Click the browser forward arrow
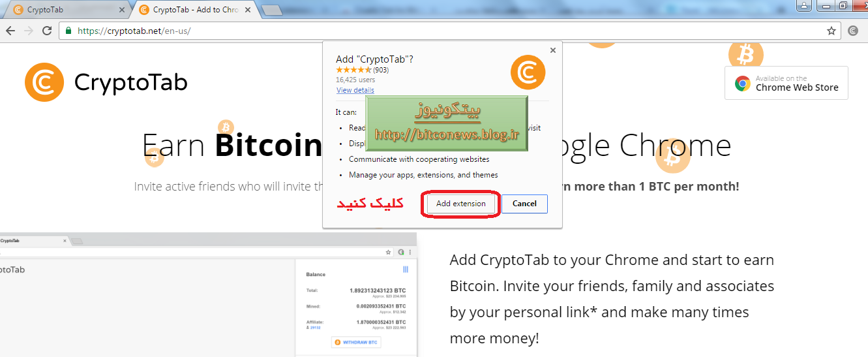 coord(28,31)
